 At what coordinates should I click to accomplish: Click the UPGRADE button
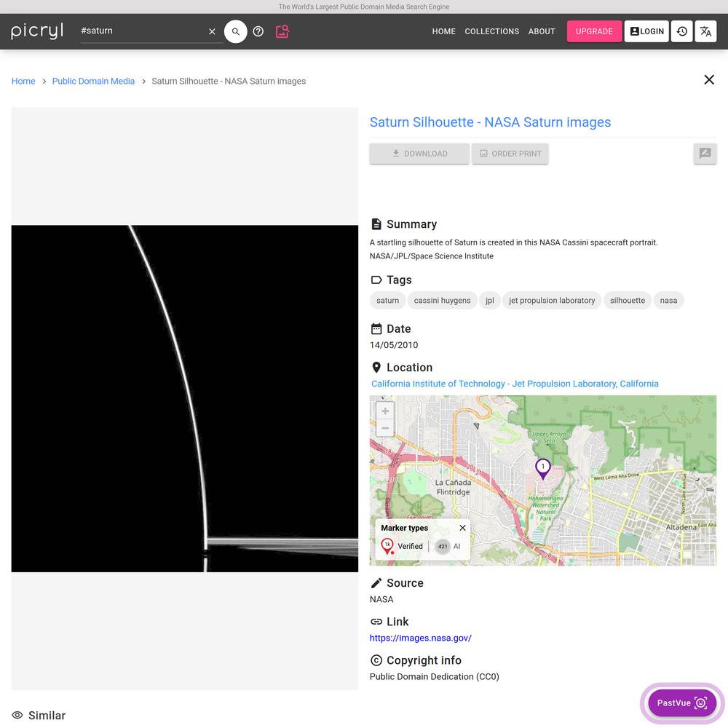[594, 31]
